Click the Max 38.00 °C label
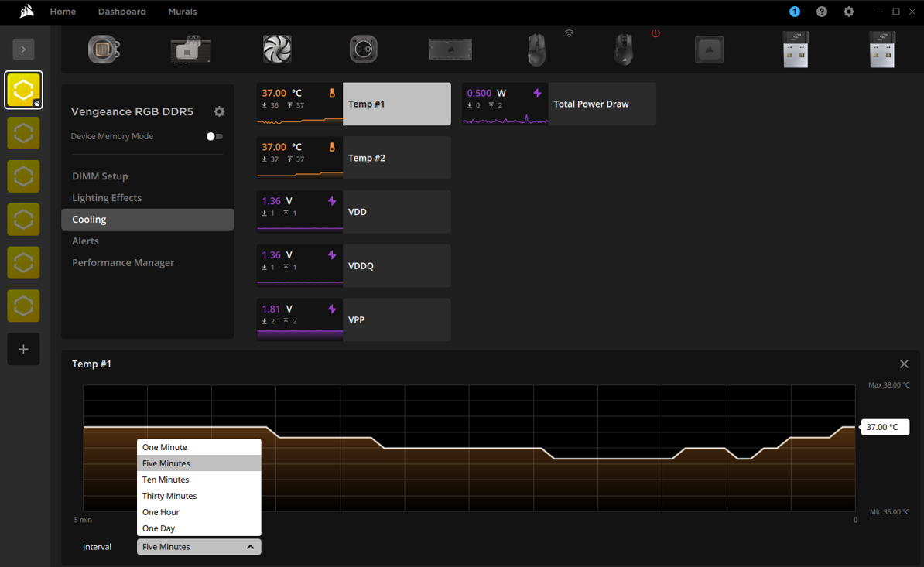The height and width of the screenshot is (567, 924). click(x=888, y=385)
